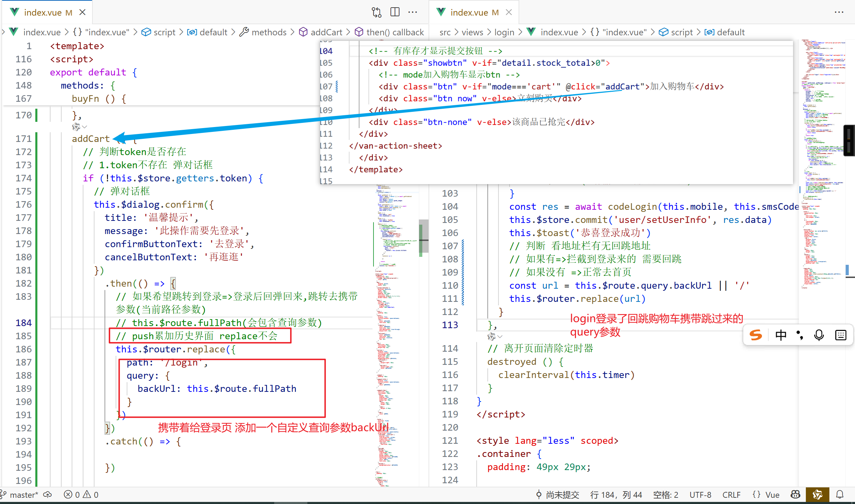The height and width of the screenshot is (504, 855).
Task: Toggle Chinese input mode 中 button
Action: point(781,335)
